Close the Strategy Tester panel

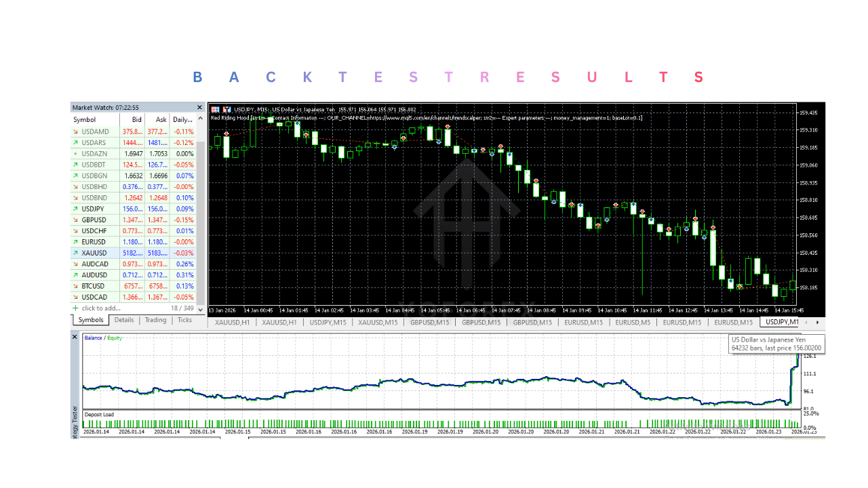pyautogui.click(x=75, y=337)
